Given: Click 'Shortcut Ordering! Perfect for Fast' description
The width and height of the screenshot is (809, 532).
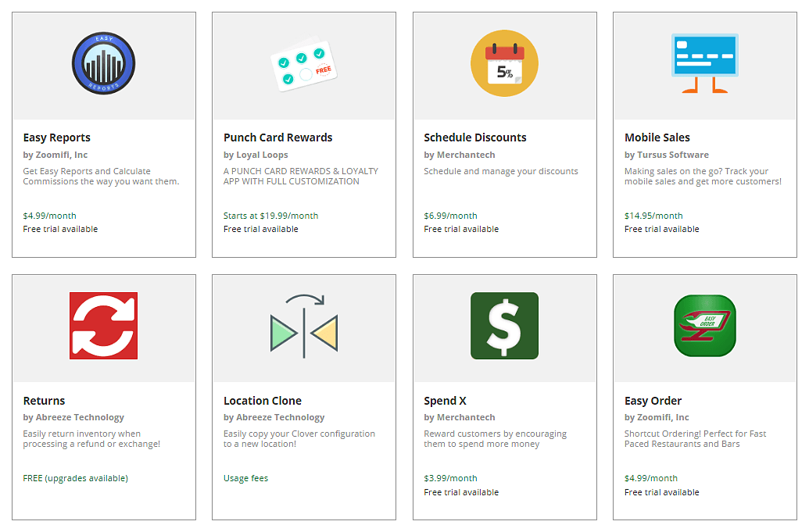Looking at the screenshot, I should pyautogui.click(x=696, y=439).
